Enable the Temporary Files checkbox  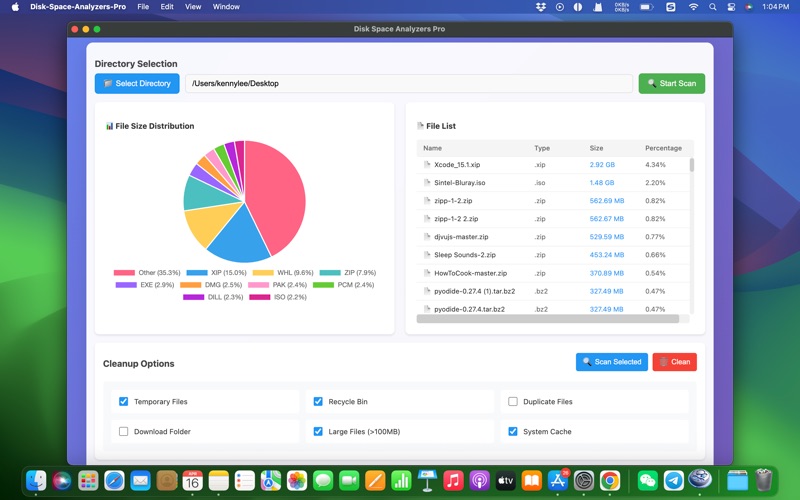click(x=124, y=402)
